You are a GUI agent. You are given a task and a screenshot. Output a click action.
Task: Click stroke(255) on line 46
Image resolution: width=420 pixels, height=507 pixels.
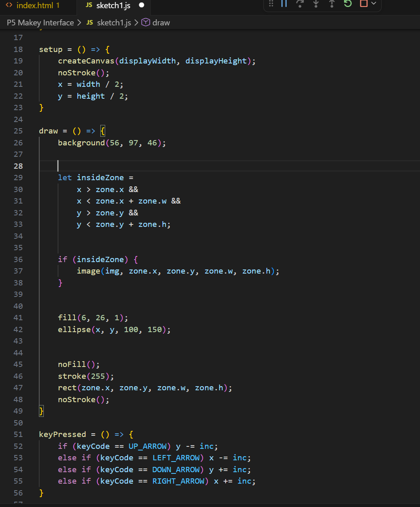84,376
